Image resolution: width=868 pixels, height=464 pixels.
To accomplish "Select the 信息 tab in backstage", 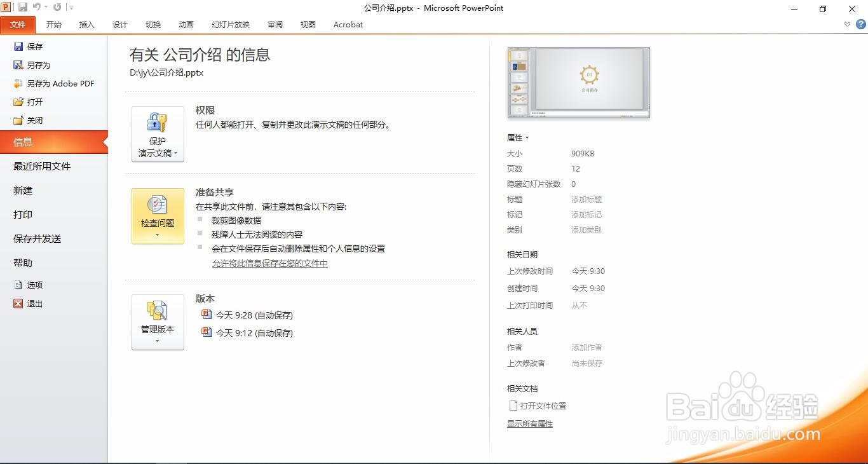I will coord(54,142).
